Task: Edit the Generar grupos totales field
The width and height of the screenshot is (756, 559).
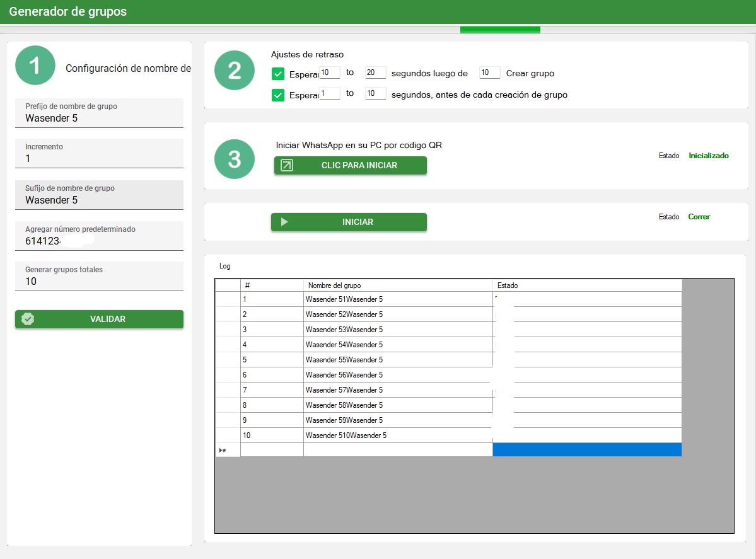Action: 99,281
